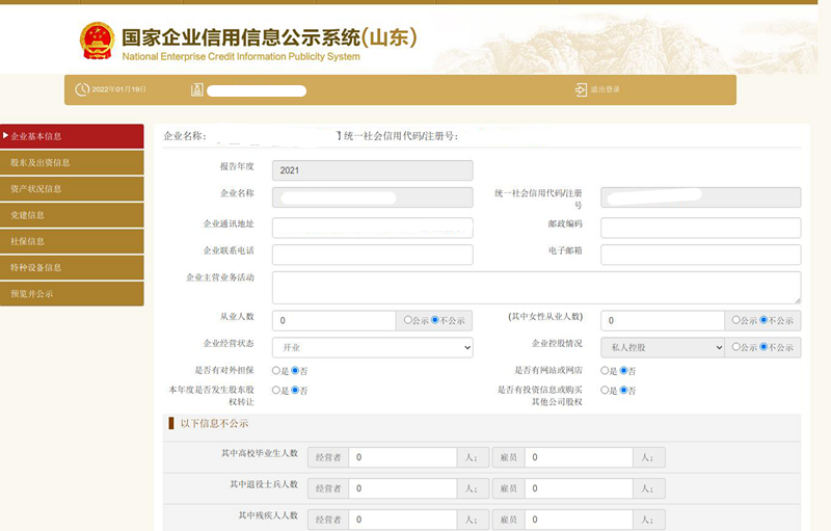Focus the 雇员 field for 其中高校毕业生人数
Screen dimensions: 831x531
tap(579, 457)
